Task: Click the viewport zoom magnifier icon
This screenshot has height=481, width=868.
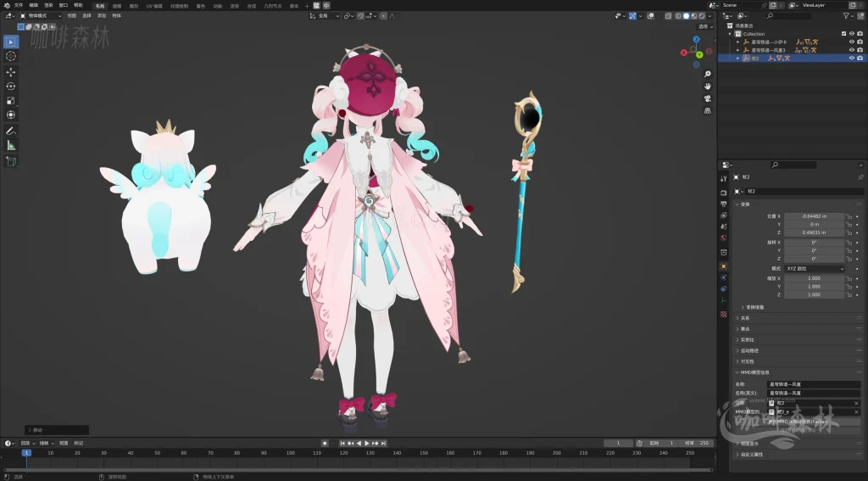Action: pos(708,74)
